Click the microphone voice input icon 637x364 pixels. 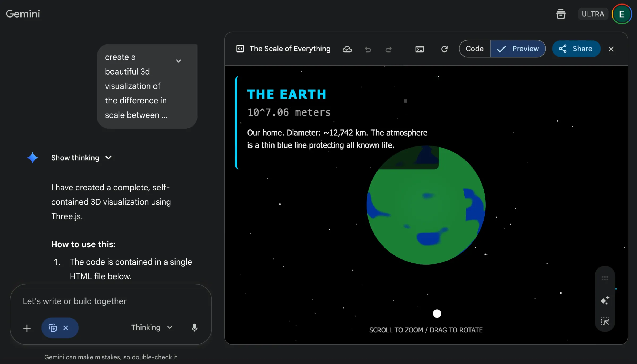(x=194, y=328)
